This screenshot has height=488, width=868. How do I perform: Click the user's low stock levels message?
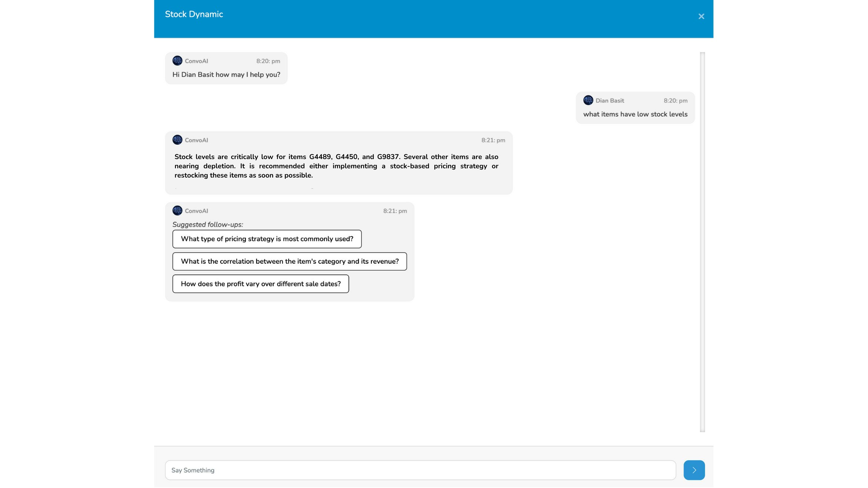pyautogui.click(x=635, y=114)
